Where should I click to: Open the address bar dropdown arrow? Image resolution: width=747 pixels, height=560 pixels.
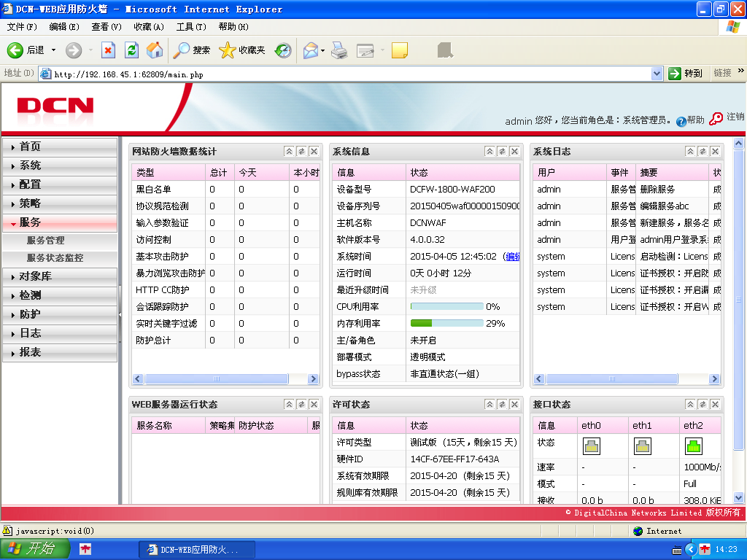pos(657,74)
